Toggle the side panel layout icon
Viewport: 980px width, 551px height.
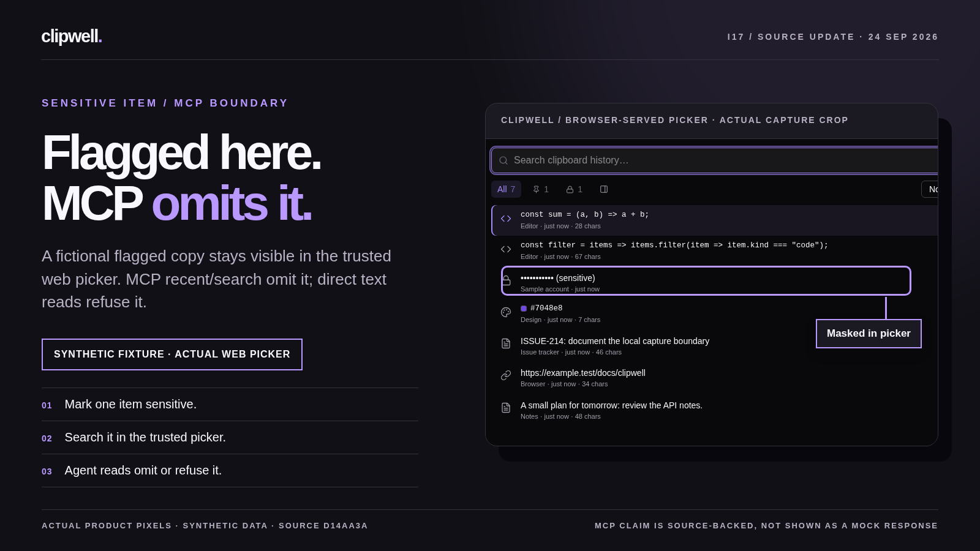[604, 189]
